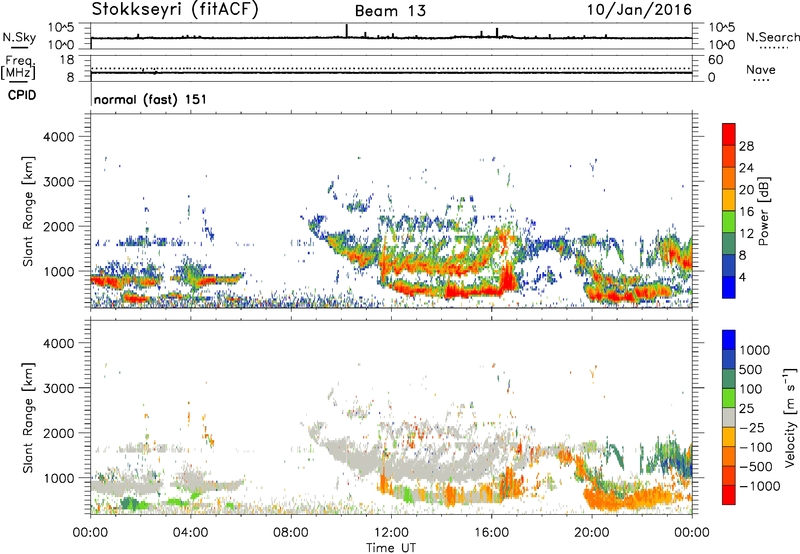Pick the light green 12–16 dB power segment

(x=729, y=221)
